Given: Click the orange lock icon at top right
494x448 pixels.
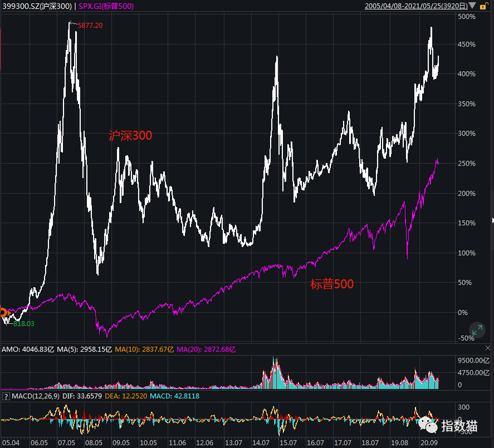Looking at the screenshot, I should [483, 6].
